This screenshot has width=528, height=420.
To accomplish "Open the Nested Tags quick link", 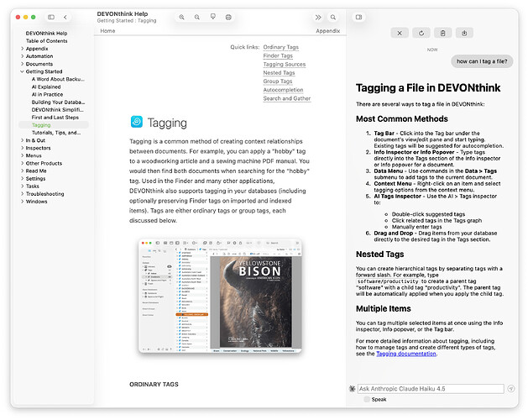I will [x=279, y=73].
